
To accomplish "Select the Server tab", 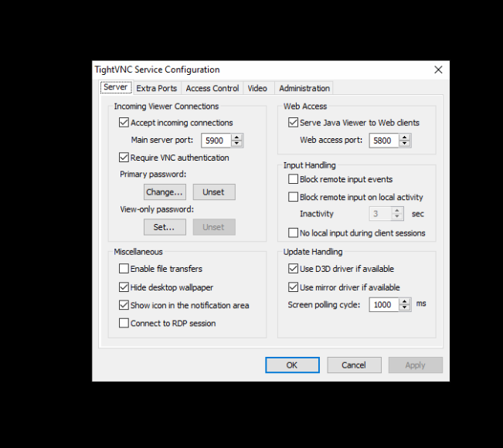I will click(x=116, y=87).
